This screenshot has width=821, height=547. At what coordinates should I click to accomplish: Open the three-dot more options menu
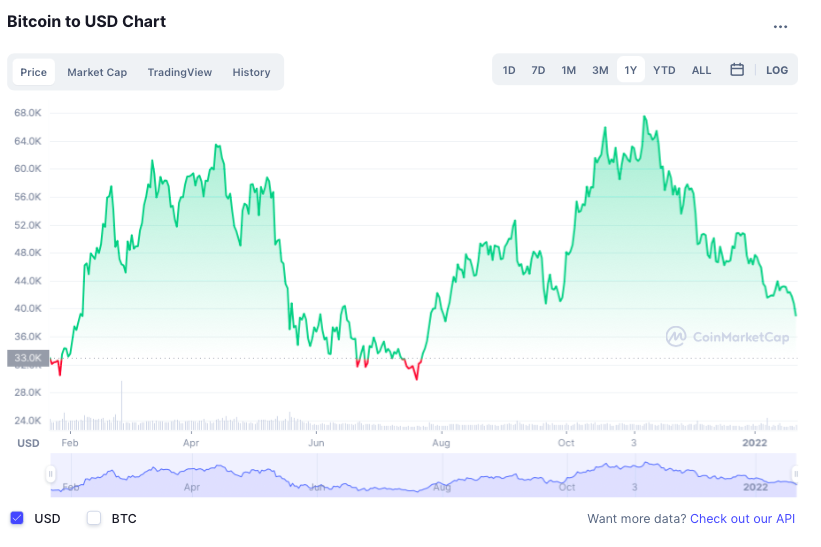780,27
